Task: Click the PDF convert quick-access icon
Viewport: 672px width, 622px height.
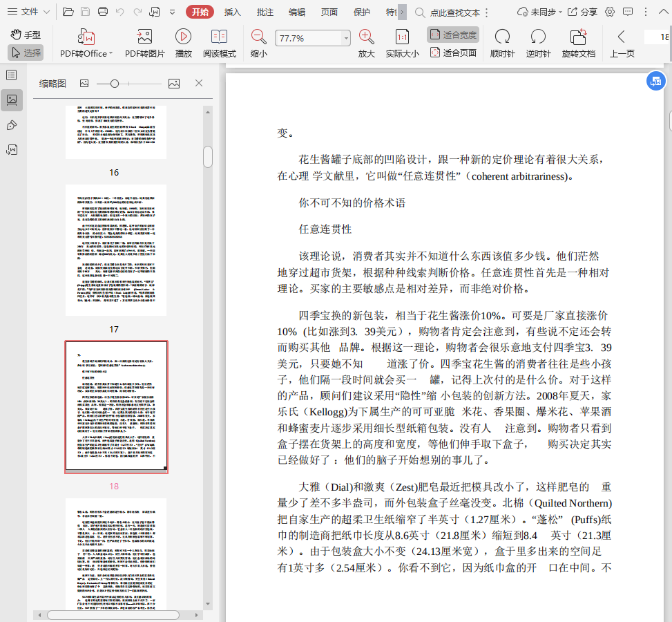Action: click(154, 12)
